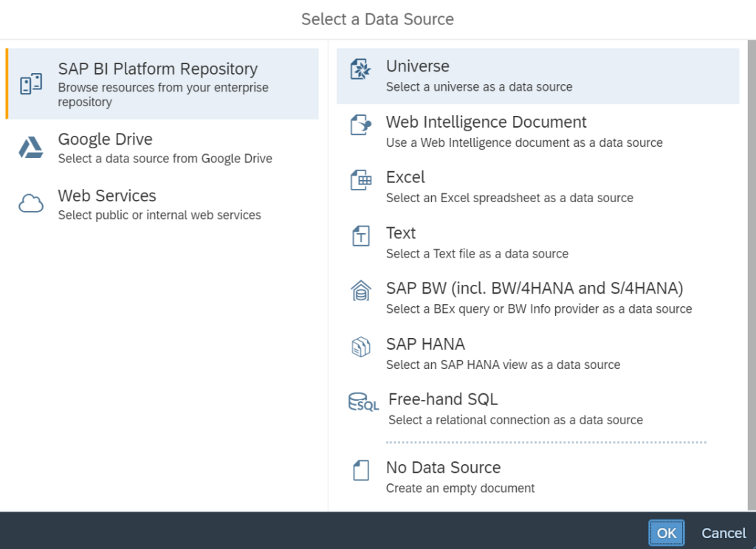Choose Google Drive title in the source list
This screenshot has height=549, width=756.
[105, 139]
